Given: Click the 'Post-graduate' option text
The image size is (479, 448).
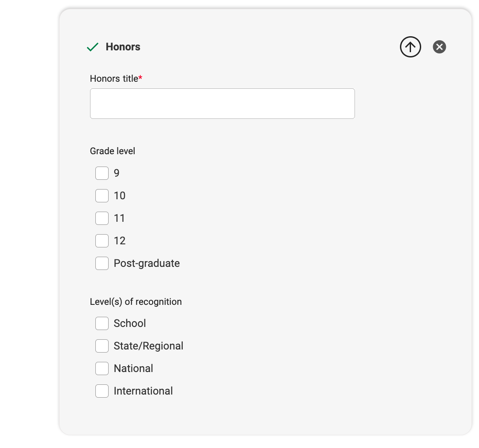Looking at the screenshot, I should [x=147, y=263].
